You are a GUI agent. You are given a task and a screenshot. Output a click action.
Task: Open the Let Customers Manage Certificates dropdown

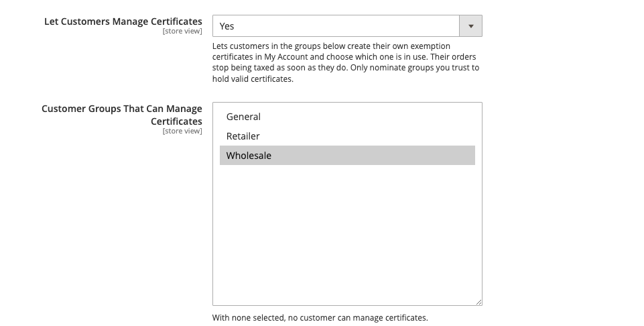pyautogui.click(x=347, y=26)
